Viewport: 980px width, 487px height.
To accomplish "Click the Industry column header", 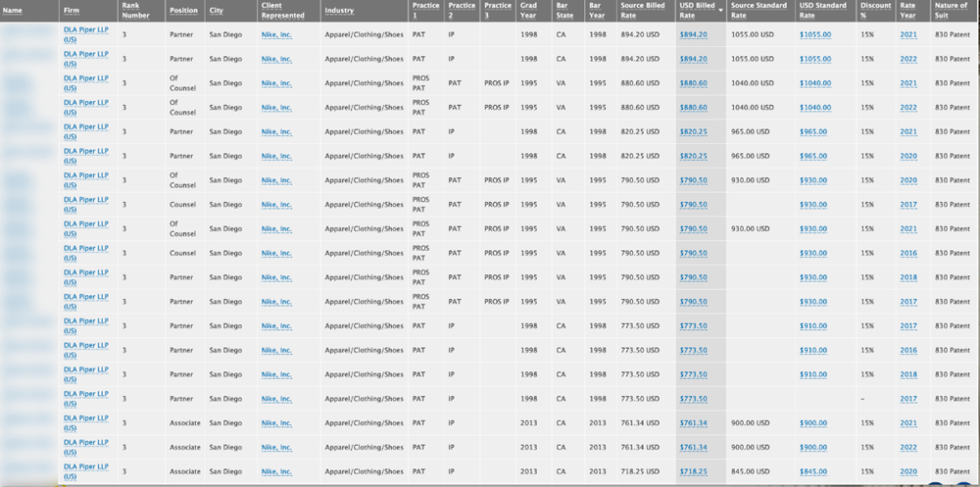I will pyautogui.click(x=339, y=11).
